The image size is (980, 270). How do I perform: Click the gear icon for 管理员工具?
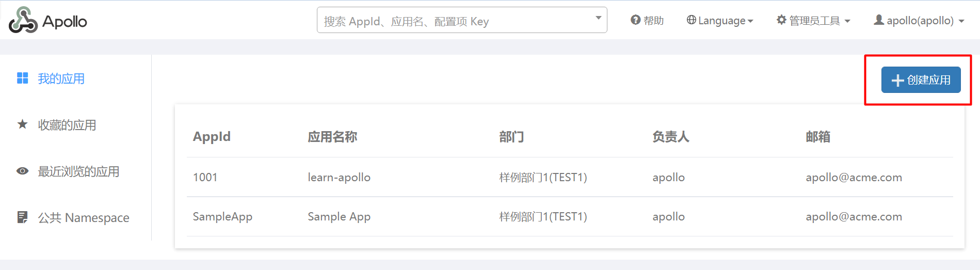coord(781,20)
